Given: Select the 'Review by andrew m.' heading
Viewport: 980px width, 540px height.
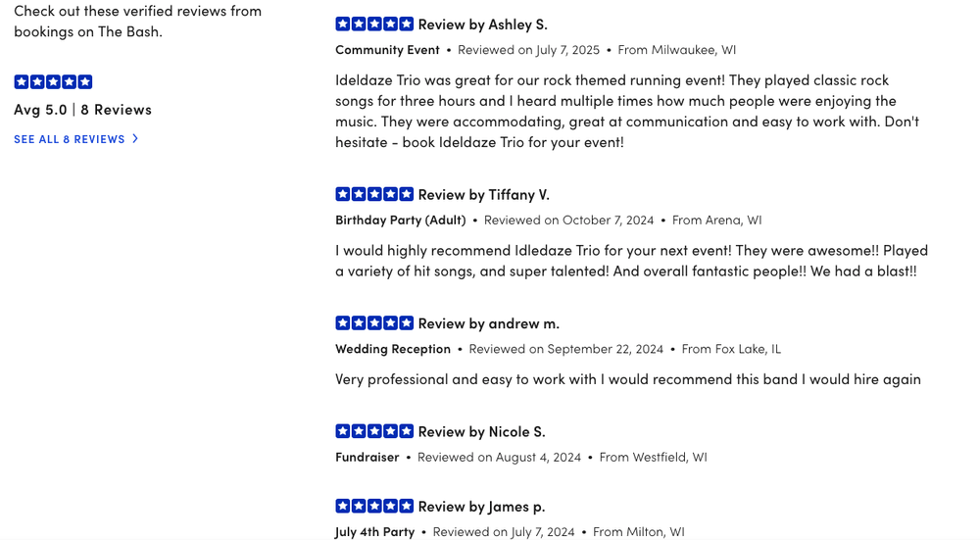Looking at the screenshot, I should pos(488,322).
